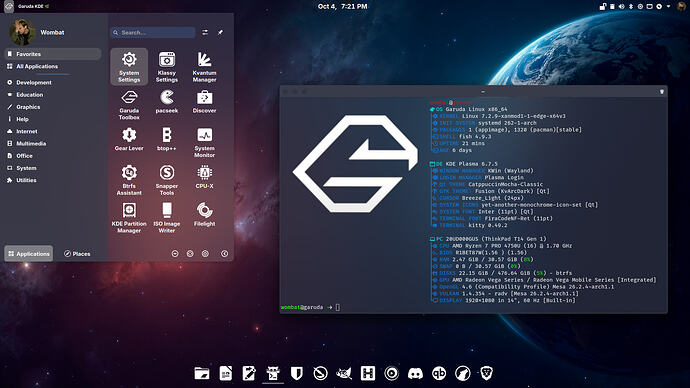
Task: Launch Discover software center
Action: [204, 102]
